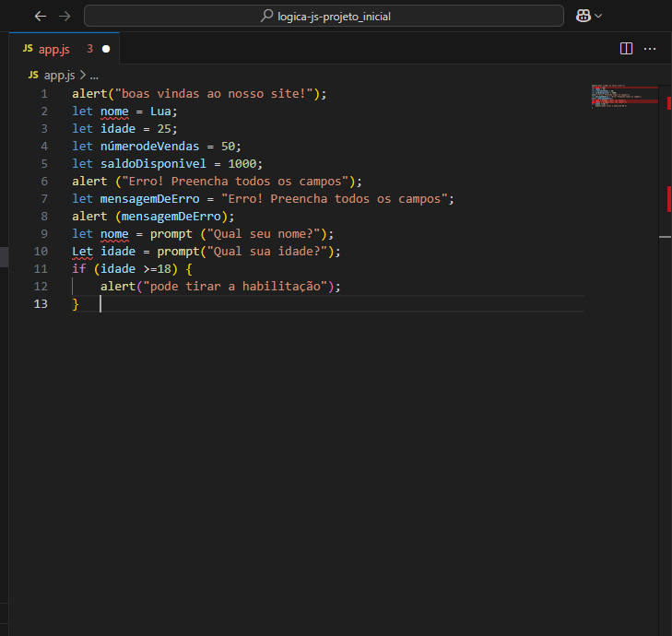Click the magnifier icon in the command center
Viewport: 672px width, 636px height.
point(266,16)
